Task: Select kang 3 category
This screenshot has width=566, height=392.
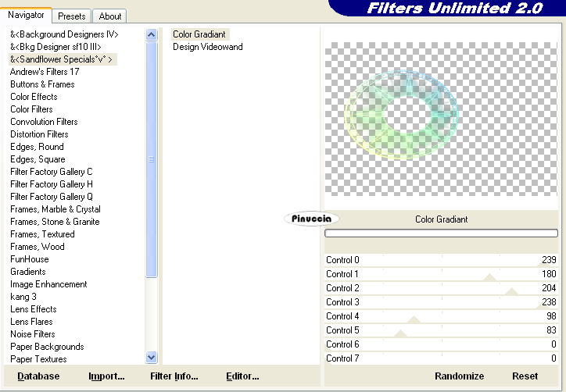Action: (x=23, y=297)
